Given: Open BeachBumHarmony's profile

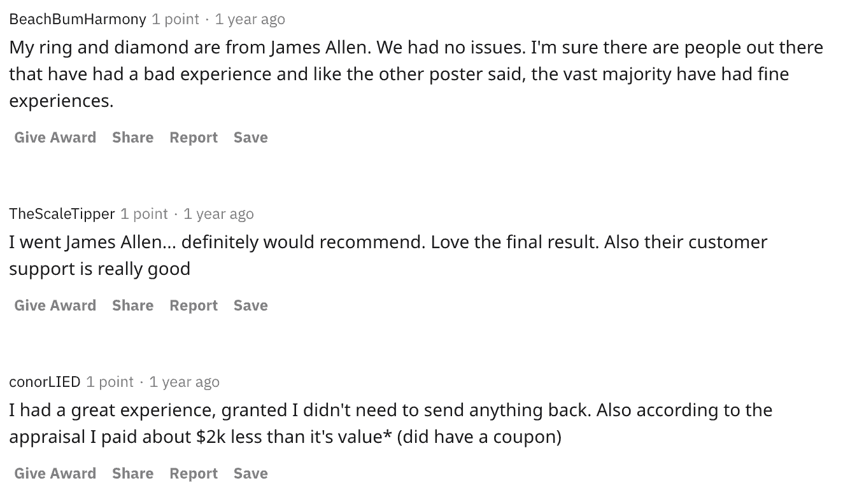Looking at the screenshot, I should tap(76, 18).
